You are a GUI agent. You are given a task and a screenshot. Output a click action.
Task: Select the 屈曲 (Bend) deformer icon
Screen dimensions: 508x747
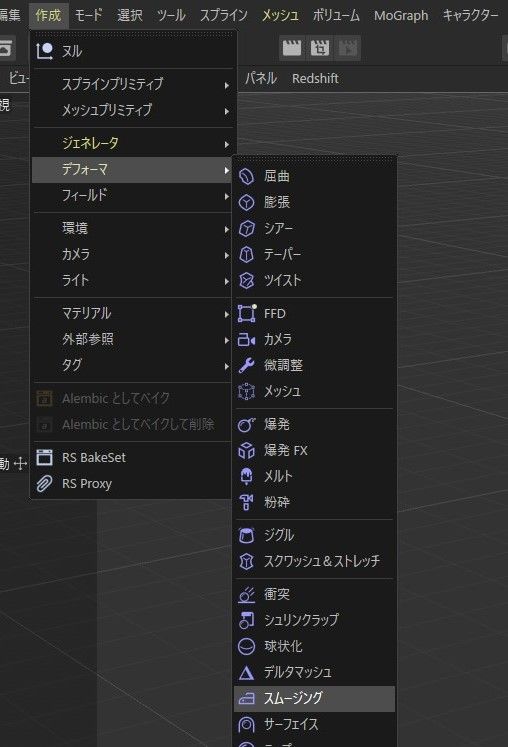click(246, 176)
